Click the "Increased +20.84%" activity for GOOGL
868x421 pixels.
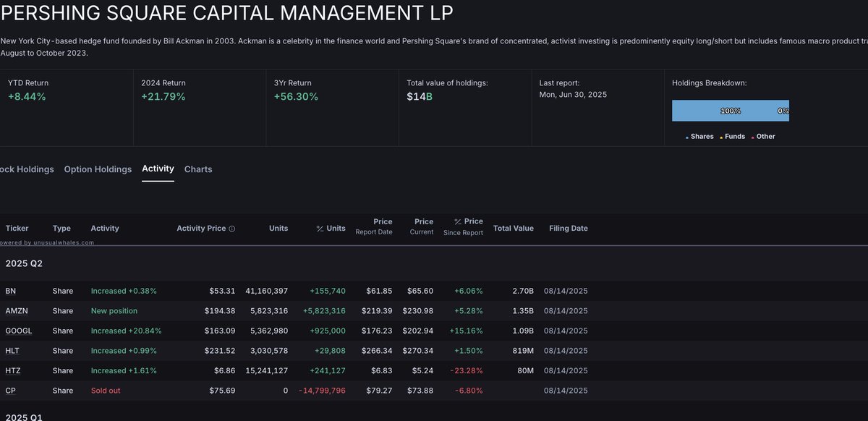127,331
